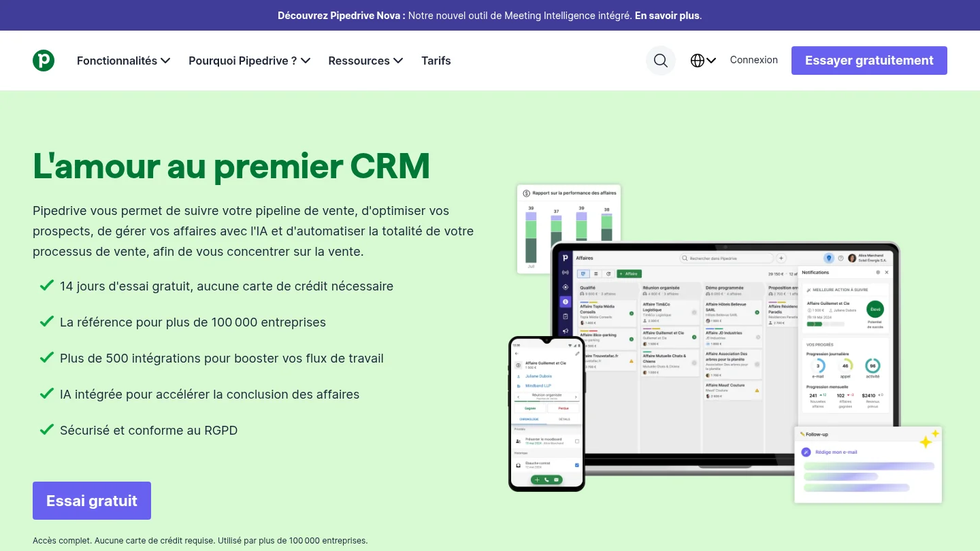Click the Essai gratuit button
The width and height of the screenshot is (980, 551).
point(92,501)
